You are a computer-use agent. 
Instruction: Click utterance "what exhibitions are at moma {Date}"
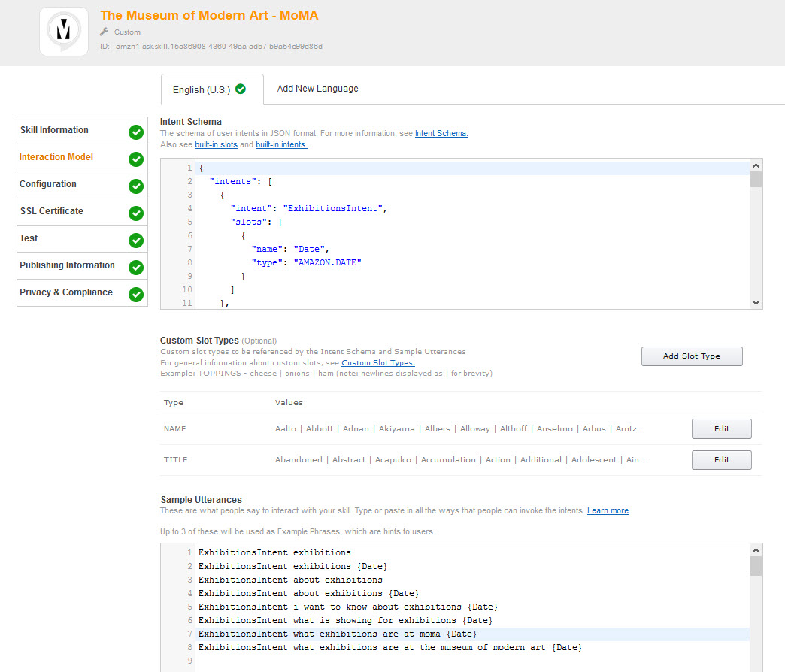(x=338, y=634)
